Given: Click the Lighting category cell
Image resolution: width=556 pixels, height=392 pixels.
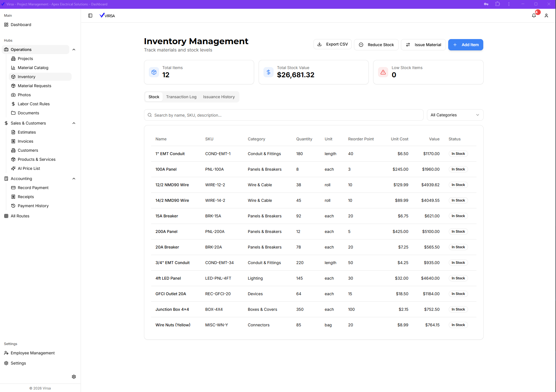Looking at the screenshot, I should coord(255,278).
